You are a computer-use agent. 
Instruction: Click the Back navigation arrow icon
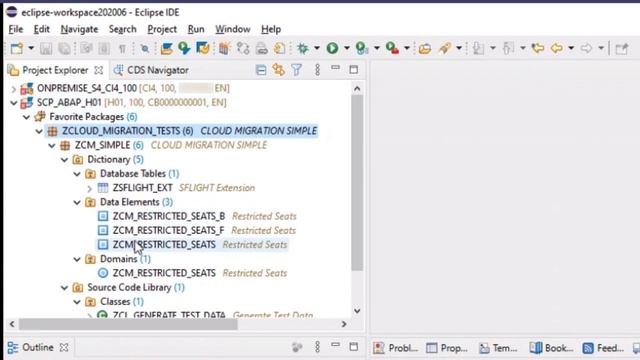click(x=557, y=48)
